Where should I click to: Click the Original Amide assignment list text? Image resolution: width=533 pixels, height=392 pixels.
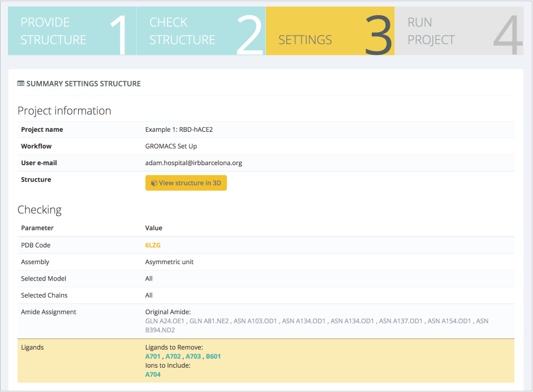tap(316, 321)
